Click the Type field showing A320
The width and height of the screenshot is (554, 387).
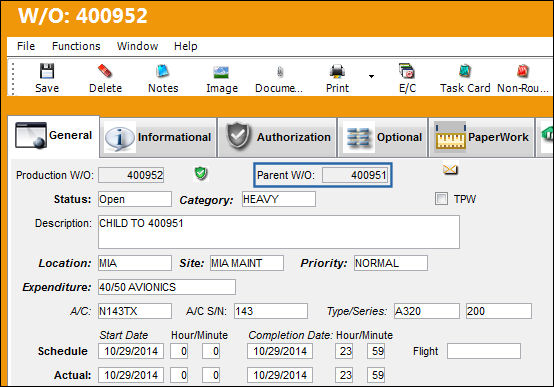point(427,311)
